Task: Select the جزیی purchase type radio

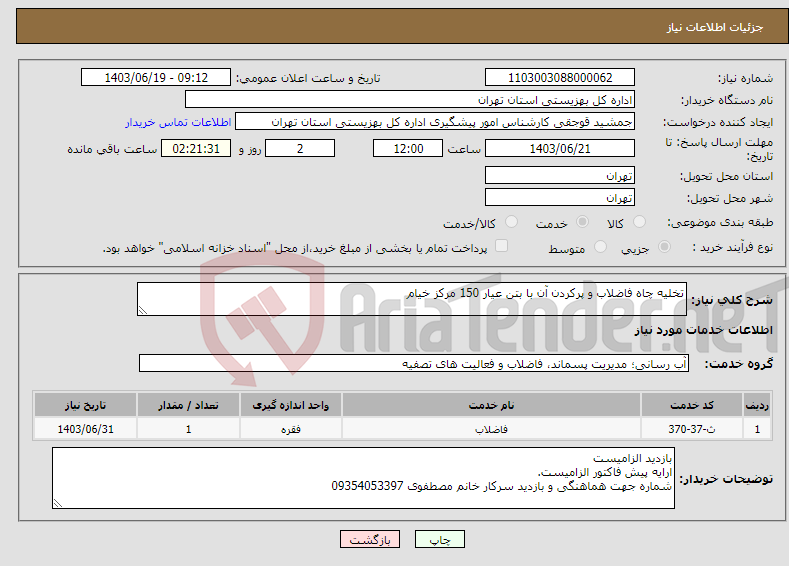Action: tap(664, 247)
